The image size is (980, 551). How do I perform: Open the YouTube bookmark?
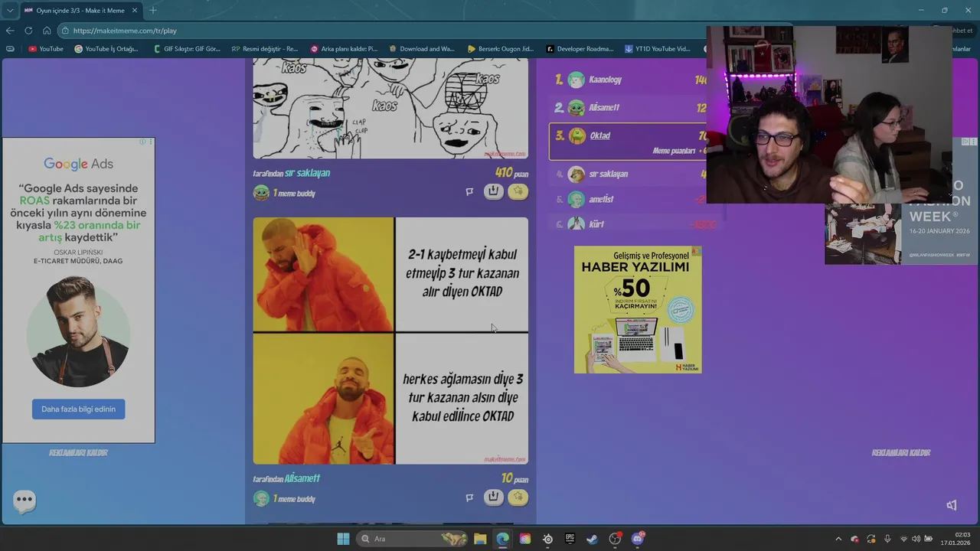(x=46, y=49)
